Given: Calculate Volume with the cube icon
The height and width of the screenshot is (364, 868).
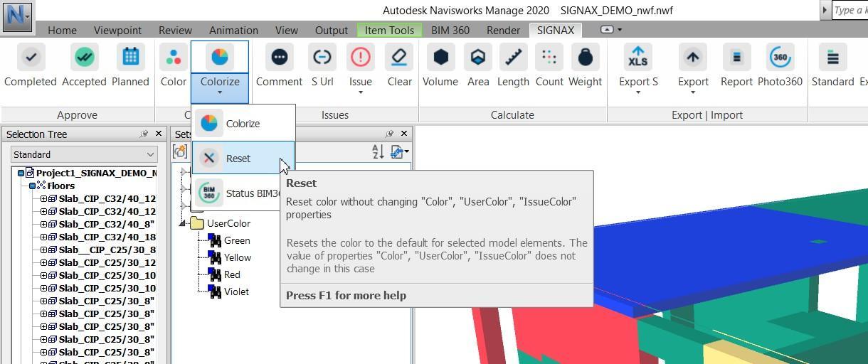Looking at the screenshot, I should click(x=440, y=57).
